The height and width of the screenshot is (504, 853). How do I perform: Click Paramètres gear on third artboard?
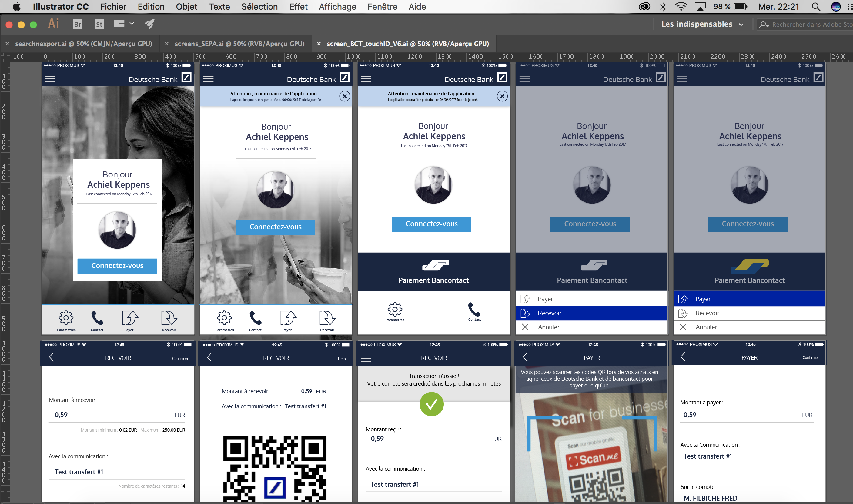pyautogui.click(x=395, y=309)
